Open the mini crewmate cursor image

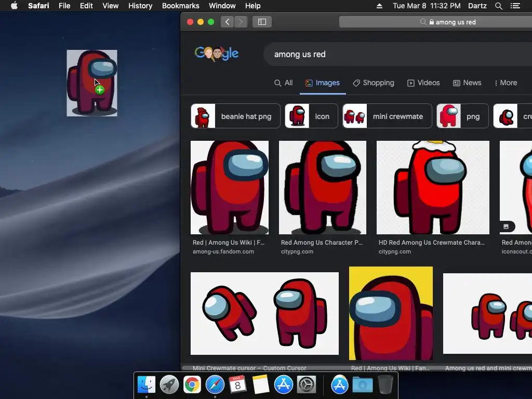point(264,313)
